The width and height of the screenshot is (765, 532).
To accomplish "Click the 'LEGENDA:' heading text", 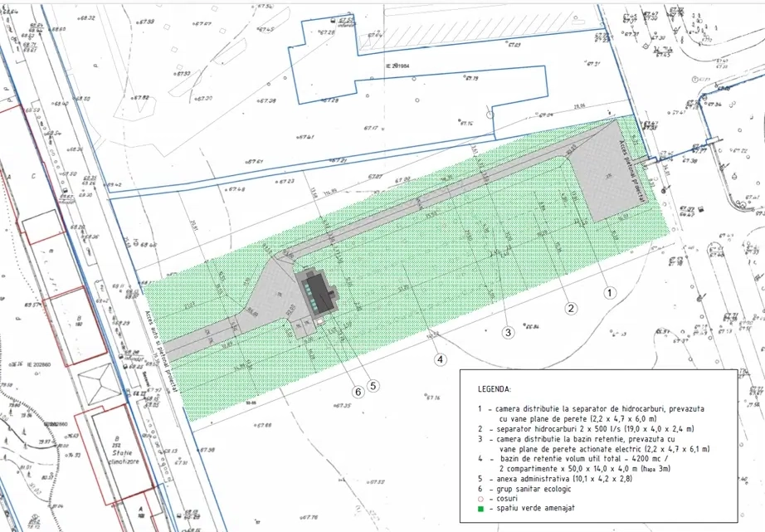I will (x=495, y=388).
